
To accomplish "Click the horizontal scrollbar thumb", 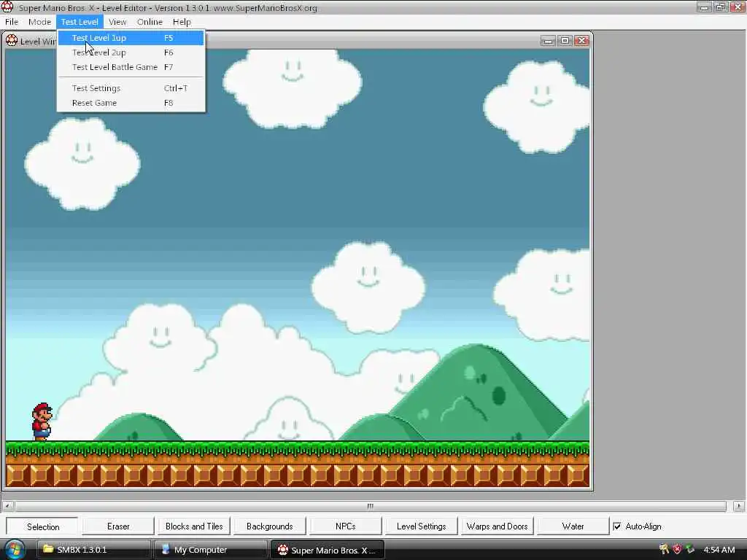I will pos(370,506).
